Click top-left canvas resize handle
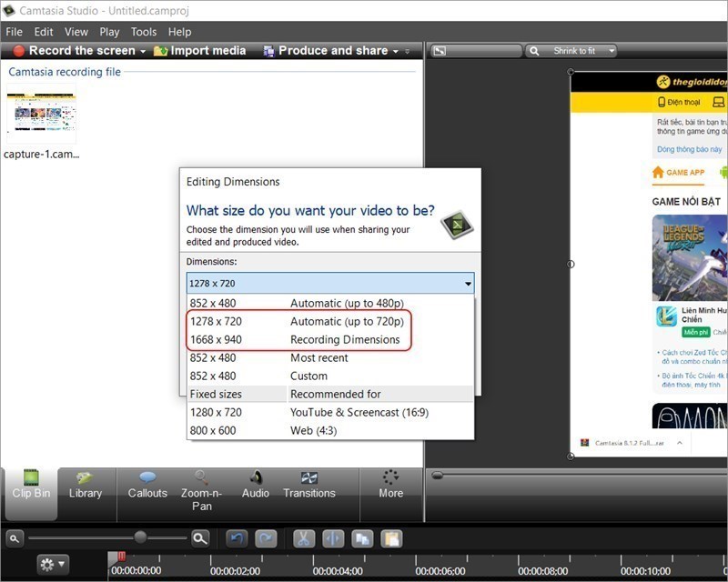This screenshot has width=728, height=582. click(x=571, y=72)
